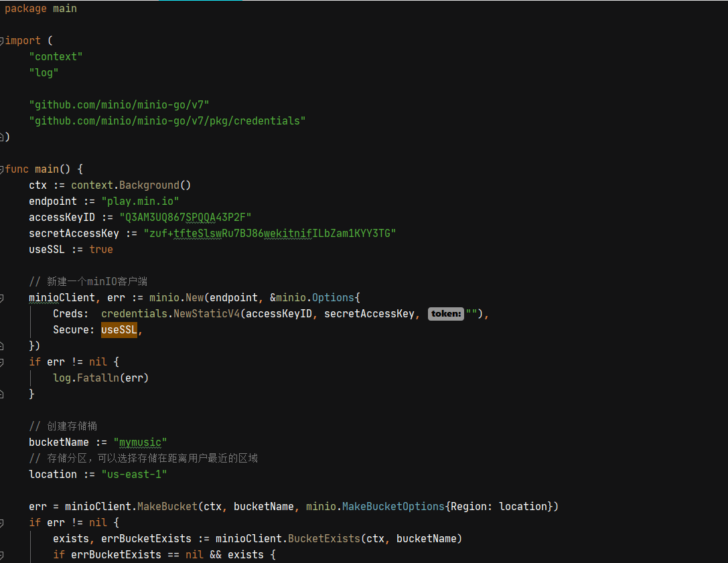Click the "github.com/minio/minio-go/v7" import
This screenshot has height=563, width=728.
click(x=119, y=105)
